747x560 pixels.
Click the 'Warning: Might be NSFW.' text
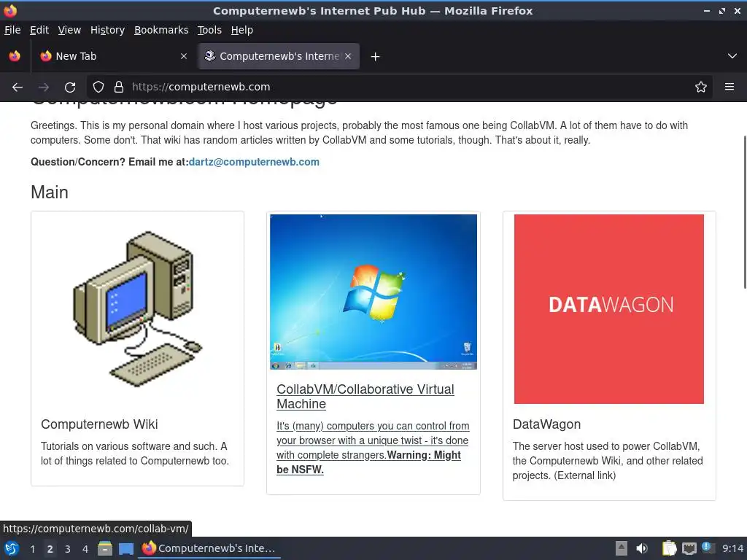coord(368,462)
